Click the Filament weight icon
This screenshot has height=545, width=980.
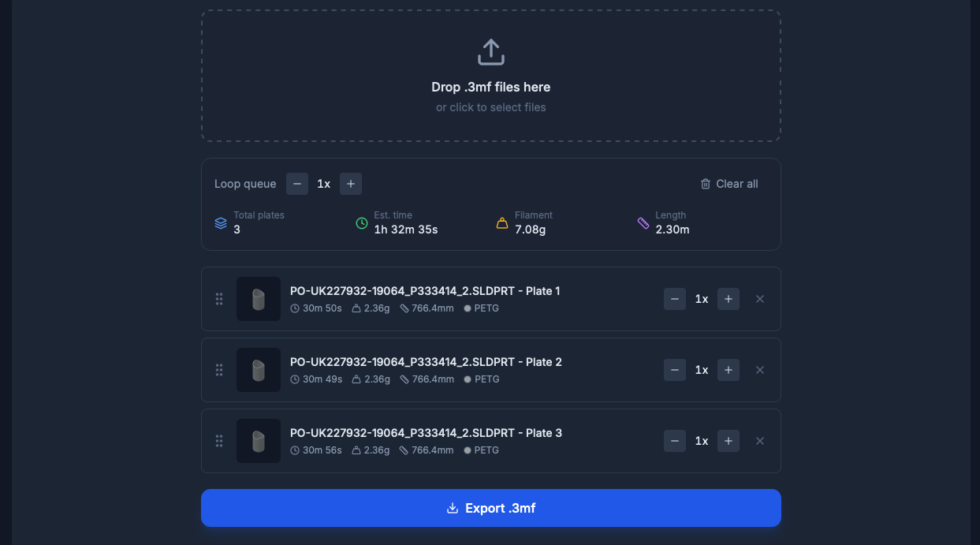point(502,223)
